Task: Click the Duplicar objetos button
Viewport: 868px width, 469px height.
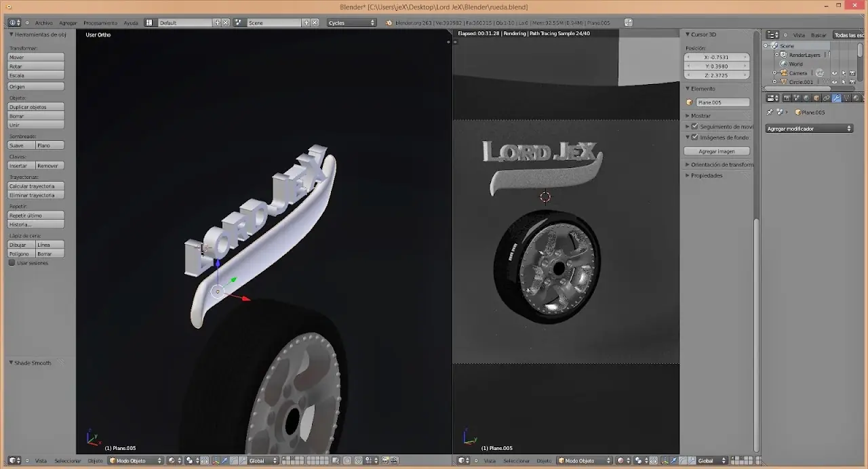Action: 36,107
